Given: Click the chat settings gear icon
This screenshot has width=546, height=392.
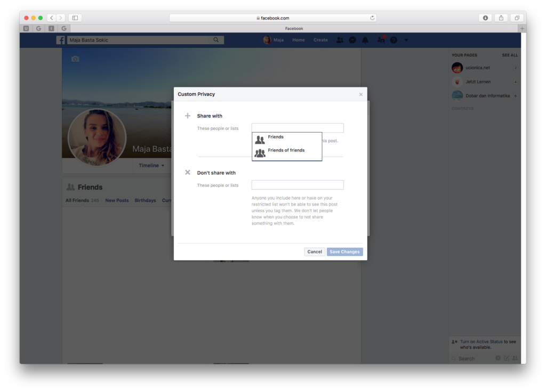Looking at the screenshot, I should (498, 358).
